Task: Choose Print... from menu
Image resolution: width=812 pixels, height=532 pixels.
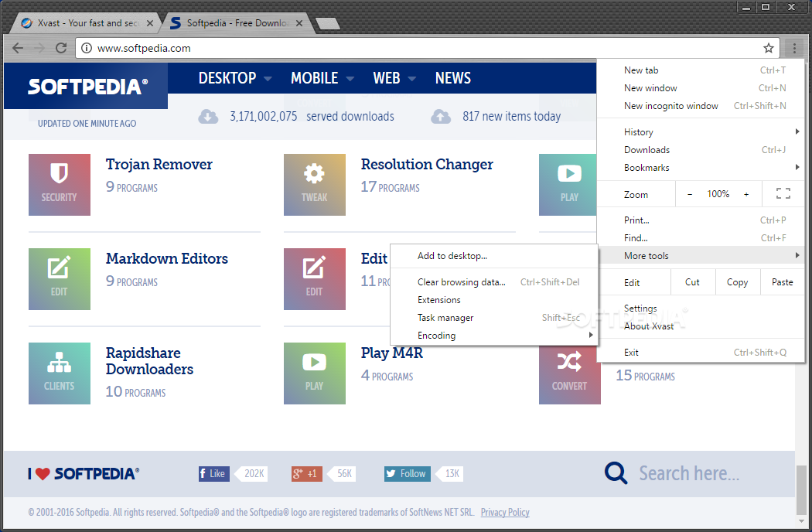Action: coord(701,220)
